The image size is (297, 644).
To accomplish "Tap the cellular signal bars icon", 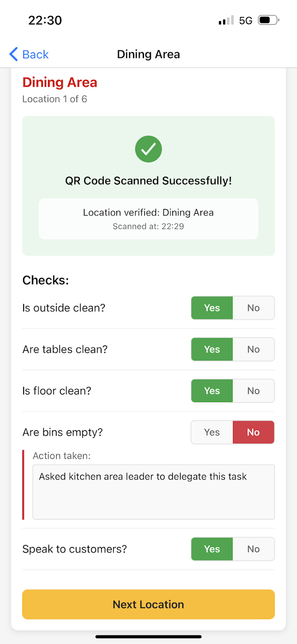I will point(226,20).
